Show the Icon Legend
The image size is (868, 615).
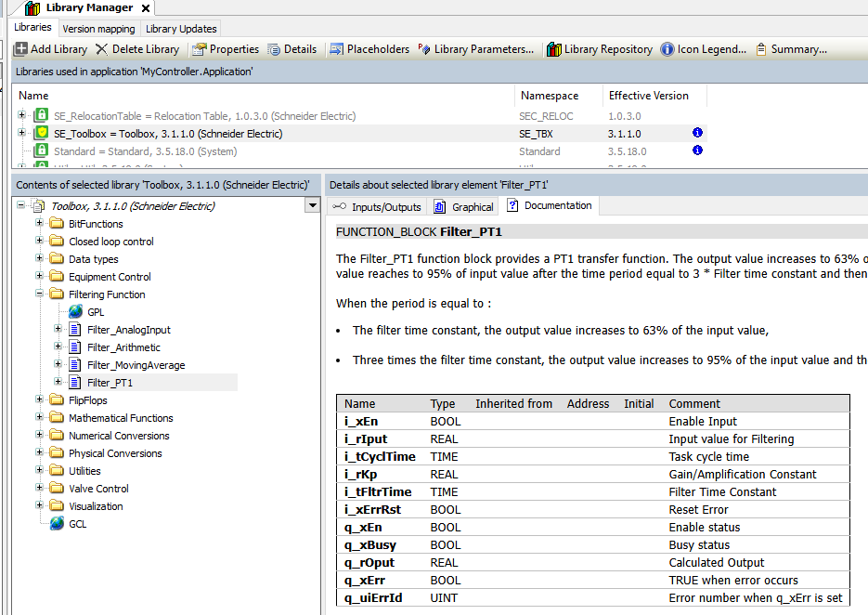tap(667, 49)
